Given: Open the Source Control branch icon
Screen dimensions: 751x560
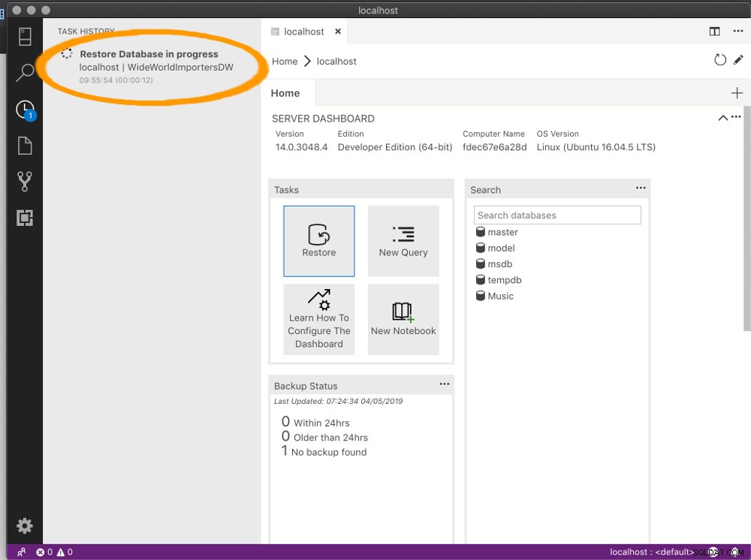Looking at the screenshot, I should tap(25, 182).
